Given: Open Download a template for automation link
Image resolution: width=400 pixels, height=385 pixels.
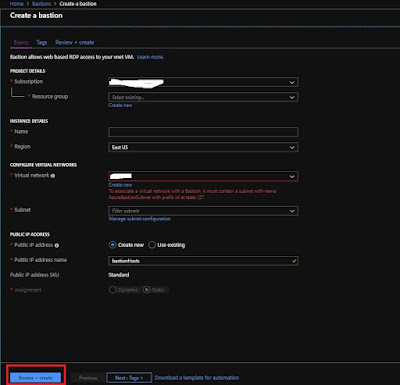Looking at the screenshot, I should pyautogui.click(x=197, y=378).
